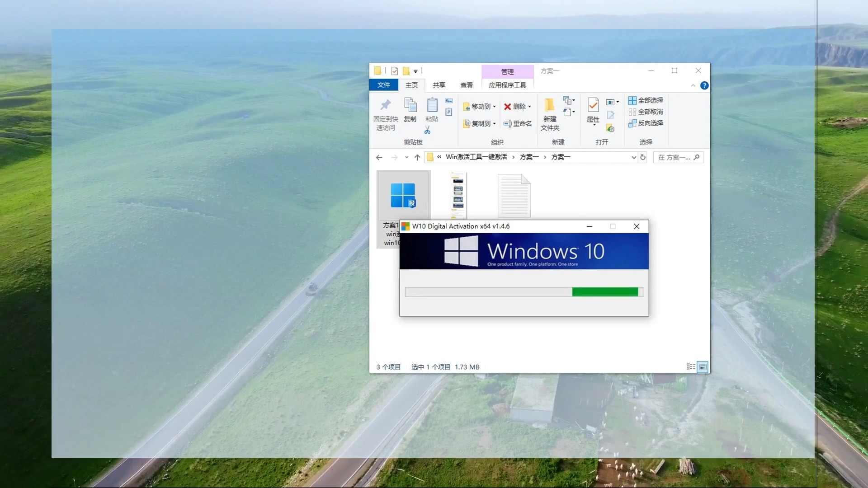Click the Pin to Quick Access pushpin
Viewport: 868px width, 488px height.
(385, 105)
